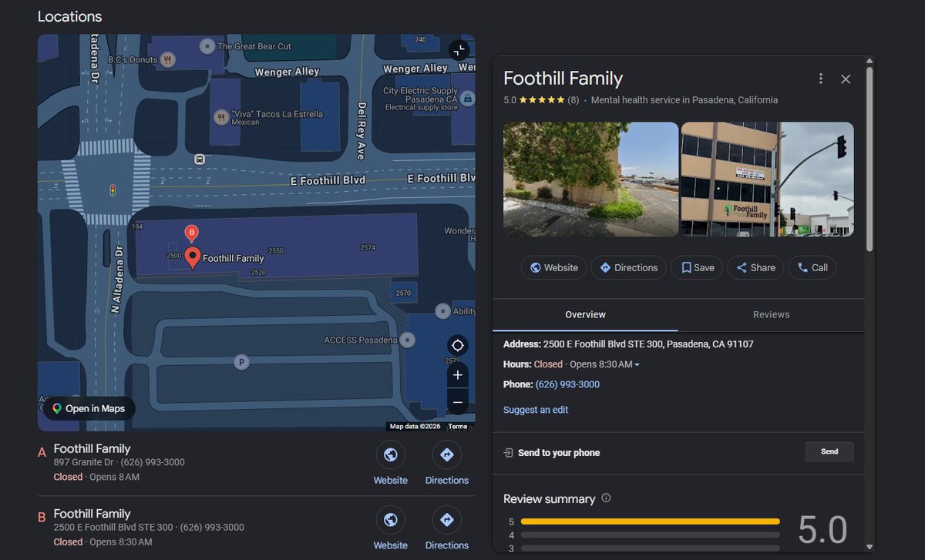Switch to the Reviews tab
The image size is (925, 560).
tap(772, 314)
